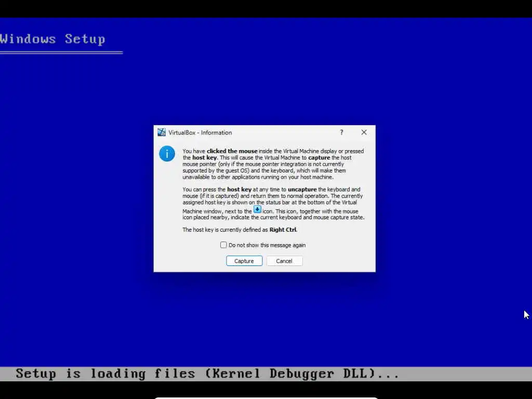Cancel the VirtualBox information dialog

click(x=284, y=261)
